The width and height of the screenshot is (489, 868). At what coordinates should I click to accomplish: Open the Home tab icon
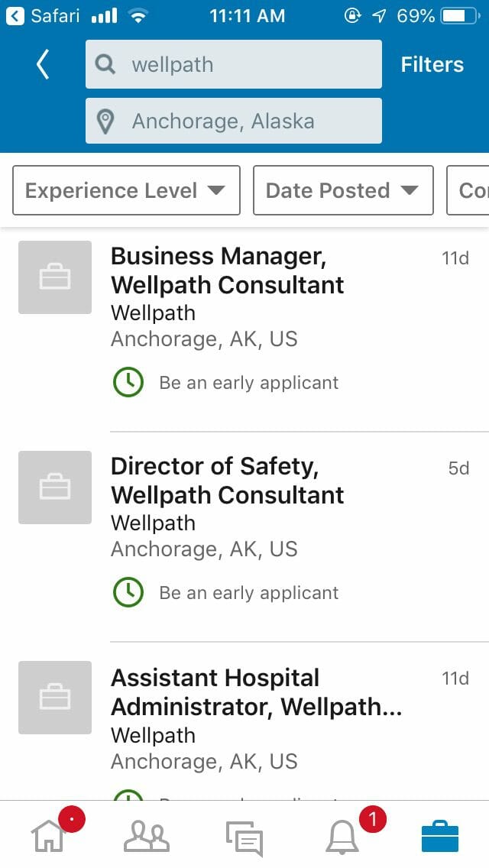[x=48, y=836]
